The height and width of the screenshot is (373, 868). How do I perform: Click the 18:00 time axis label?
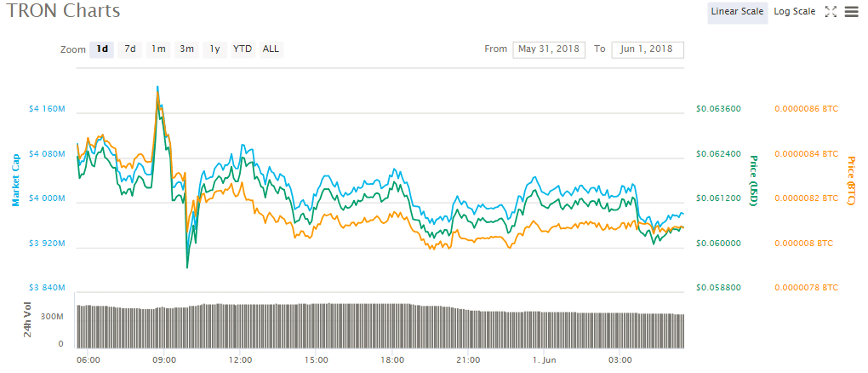(392, 359)
